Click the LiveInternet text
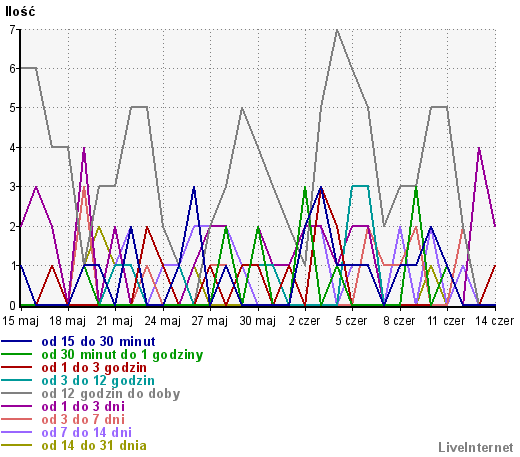Viewport: 520px width, 457px height. point(476,447)
